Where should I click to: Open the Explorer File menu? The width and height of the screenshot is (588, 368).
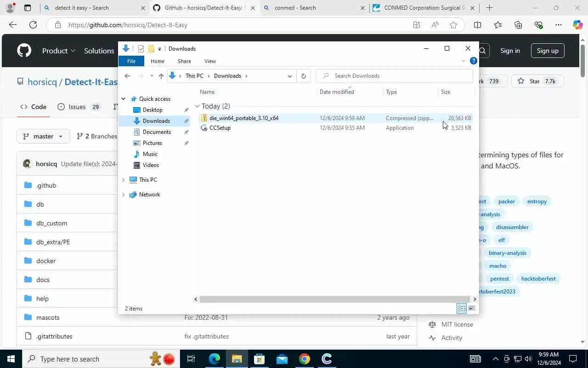131,61
